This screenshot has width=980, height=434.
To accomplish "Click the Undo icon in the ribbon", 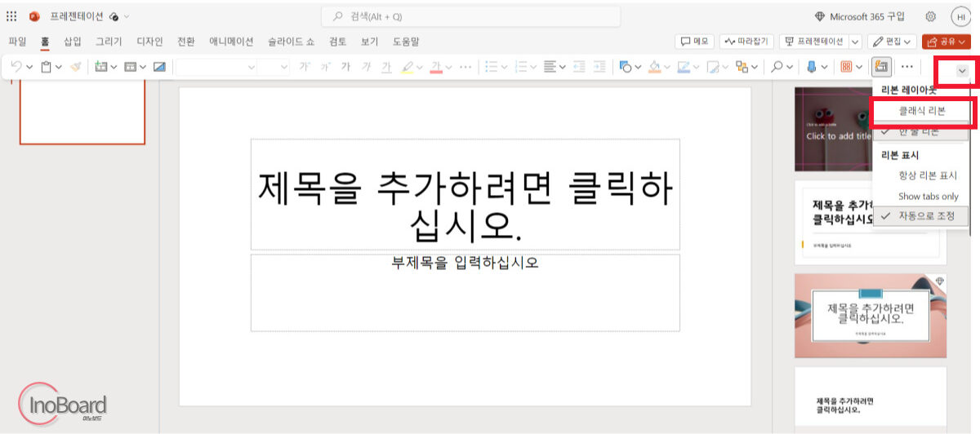I will pyautogui.click(x=16, y=67).
